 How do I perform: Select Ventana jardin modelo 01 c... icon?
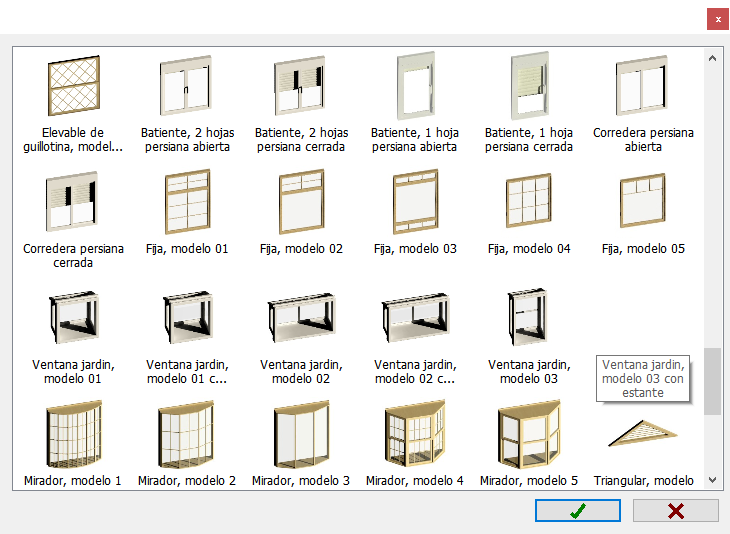pos(188,317)
